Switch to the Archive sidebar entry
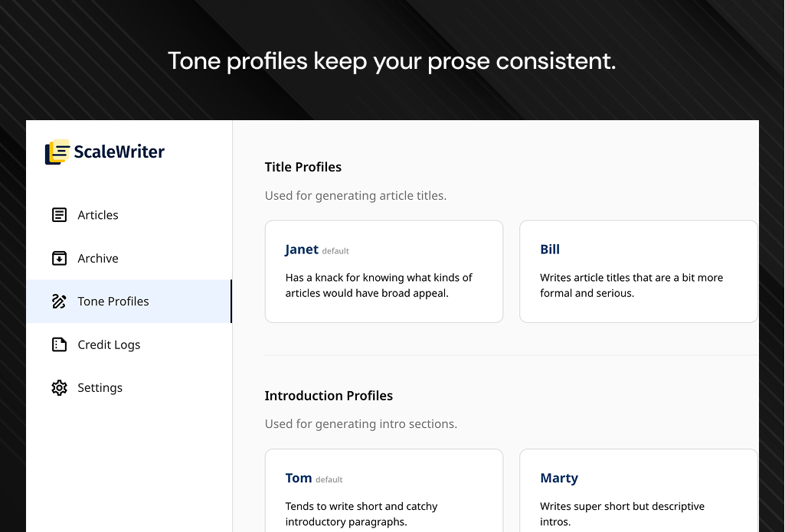 pyautogui.click(x=96, y=258)
